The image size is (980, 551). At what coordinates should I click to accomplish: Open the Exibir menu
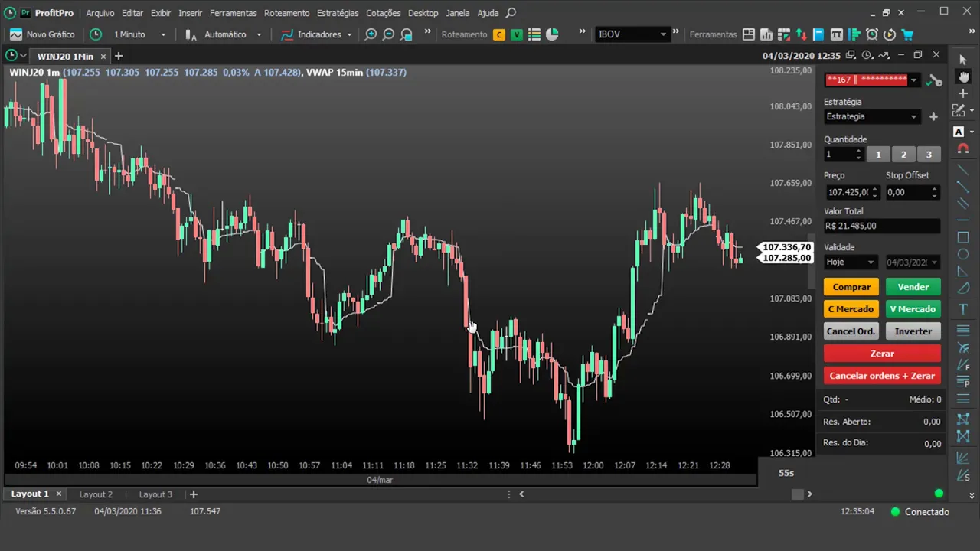pos(161,13)
